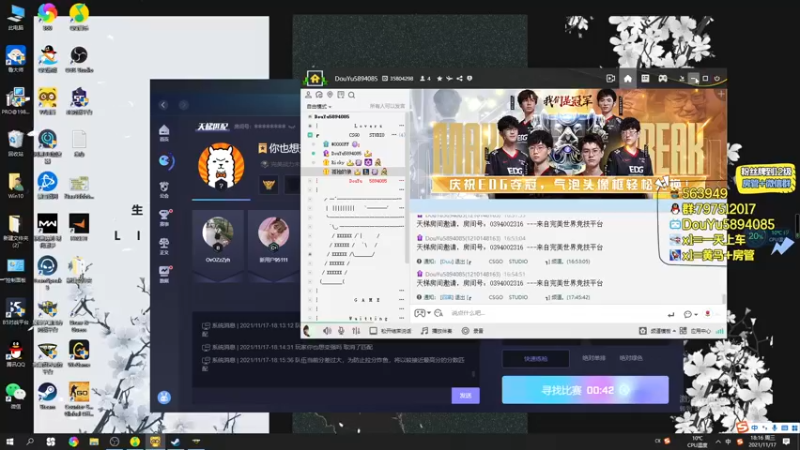Open the gamepad dropdown arrow in chat input
The image size is (800, 450).
[429, 313]
